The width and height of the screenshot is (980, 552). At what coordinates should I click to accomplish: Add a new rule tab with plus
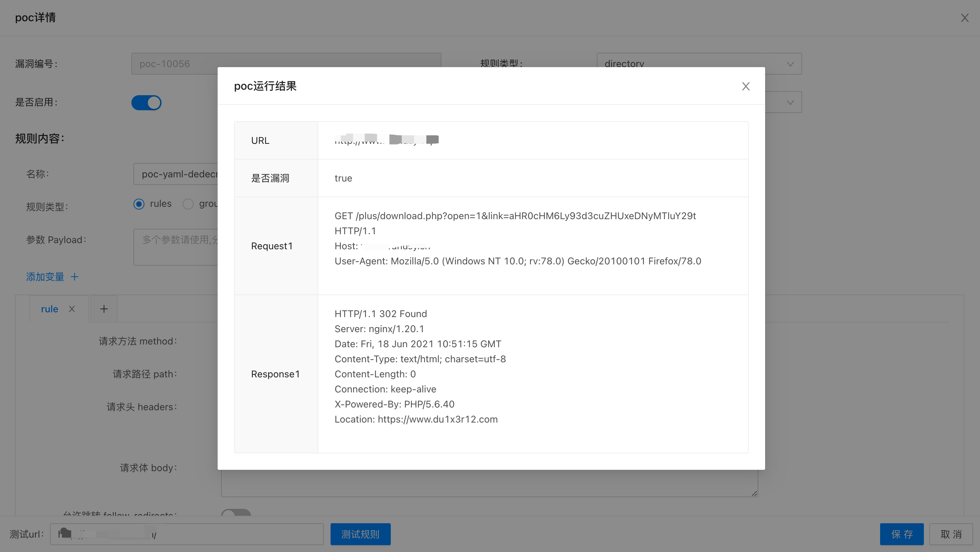104,309
